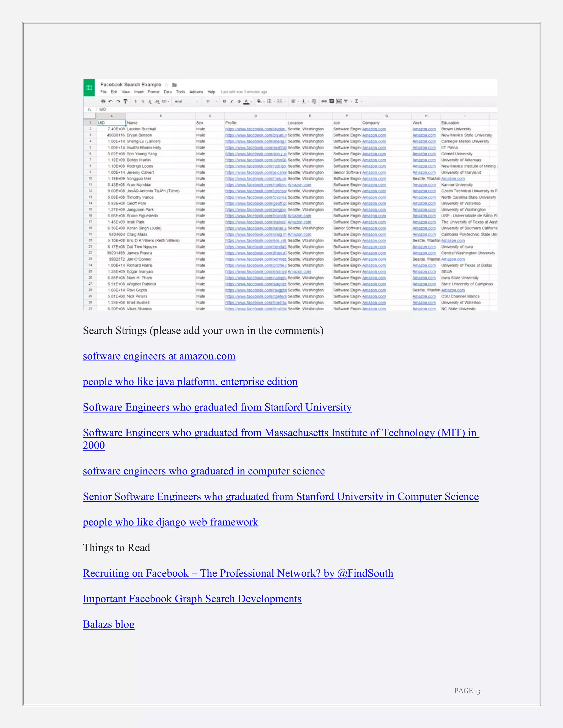Open the Format menu

click(153, 92)
